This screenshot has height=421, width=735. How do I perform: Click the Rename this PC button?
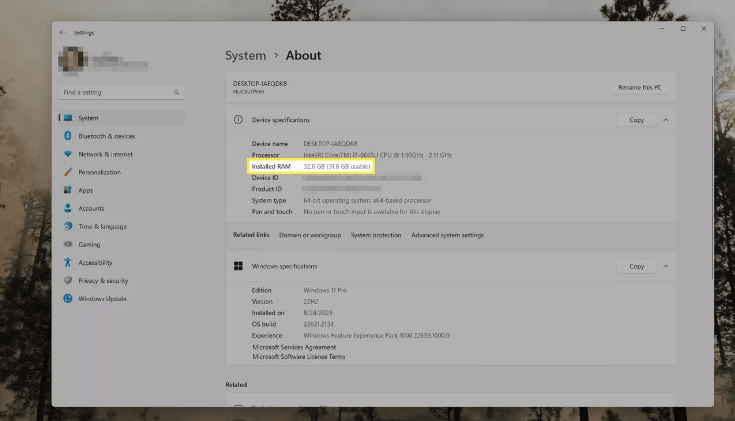(x=639, y=87)
